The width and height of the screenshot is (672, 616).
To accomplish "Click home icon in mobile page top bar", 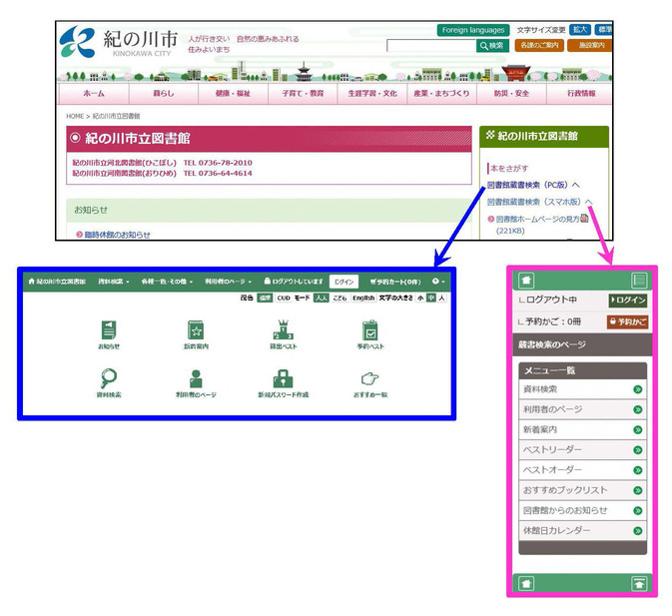I will (x=526, y=281).
